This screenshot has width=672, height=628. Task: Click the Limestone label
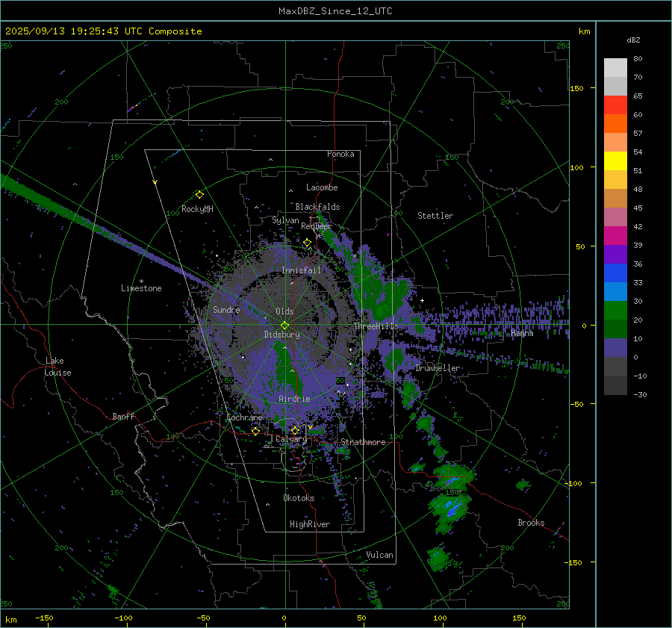[x=141, y=288]
